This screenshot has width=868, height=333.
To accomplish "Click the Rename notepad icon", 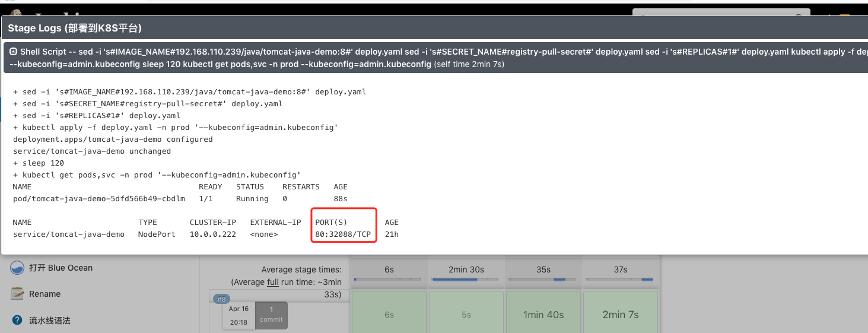I will pyautogui.click(x=17, y=294).
